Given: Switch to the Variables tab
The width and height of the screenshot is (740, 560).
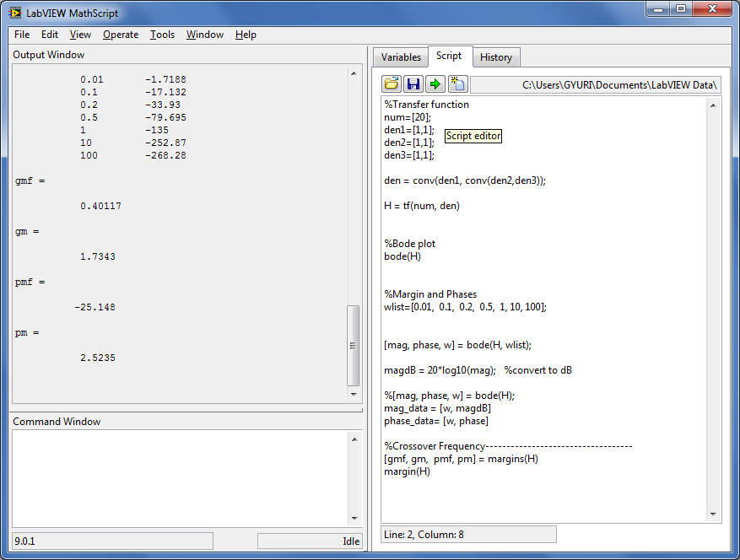Looking at the screenshot, I should coord(401,57).
